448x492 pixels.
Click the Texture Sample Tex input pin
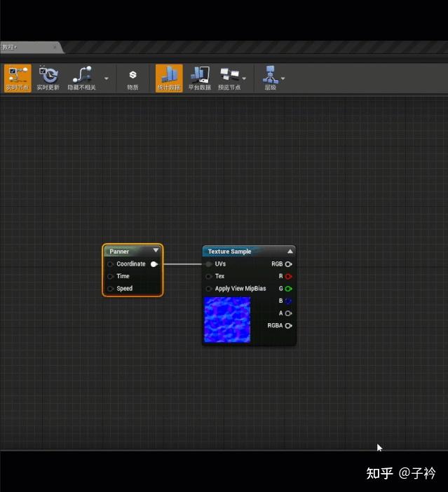coord(208,276)
